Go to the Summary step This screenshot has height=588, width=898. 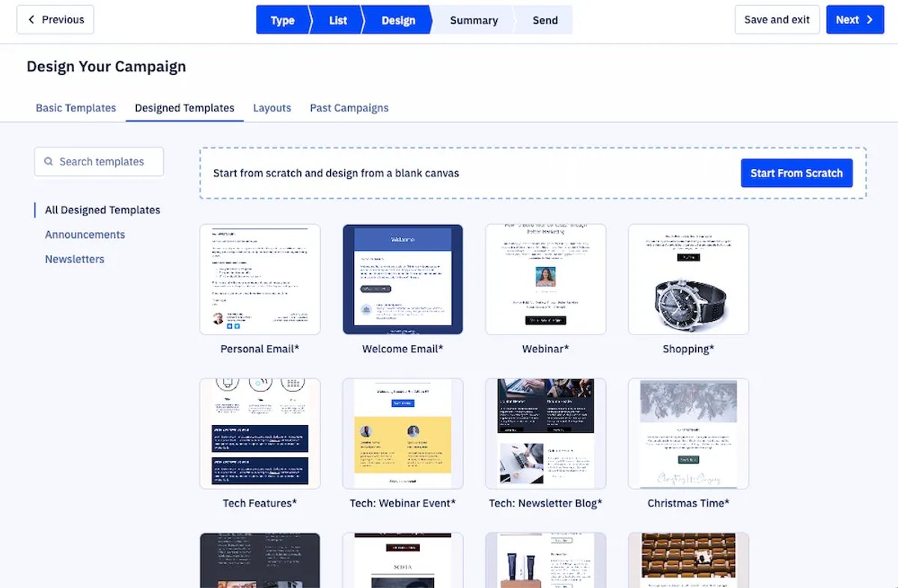[474, 20]
